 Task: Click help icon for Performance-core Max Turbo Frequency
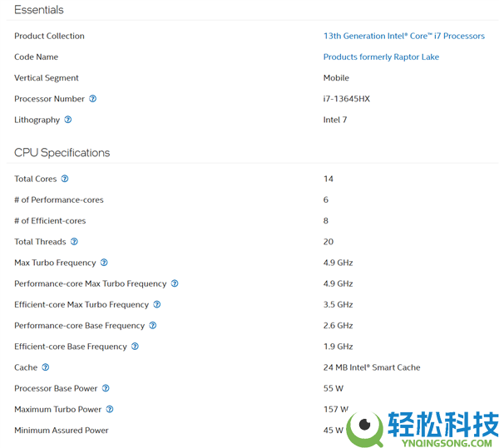175,283
